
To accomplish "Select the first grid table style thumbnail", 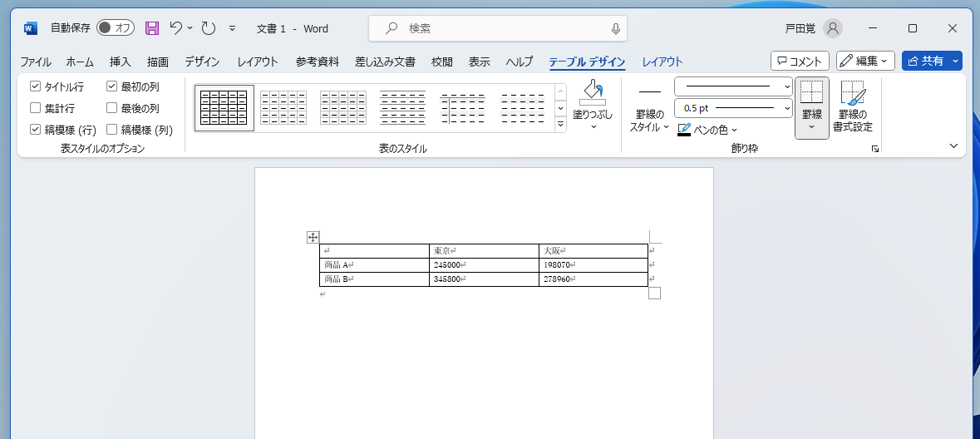I will pos(224,108).
